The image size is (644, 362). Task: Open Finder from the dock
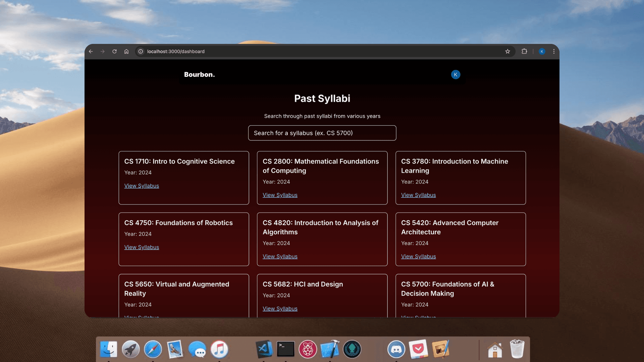(109, 349)
